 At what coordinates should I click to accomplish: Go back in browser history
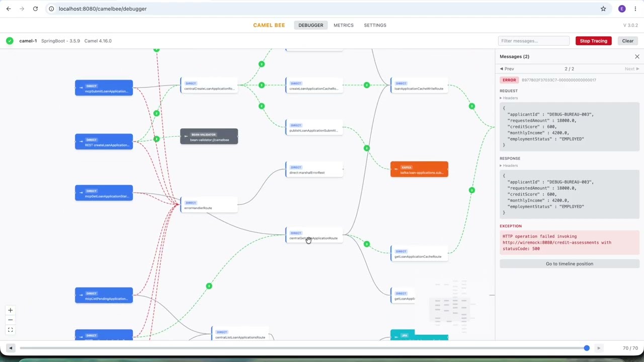click(x=9, y=9)
